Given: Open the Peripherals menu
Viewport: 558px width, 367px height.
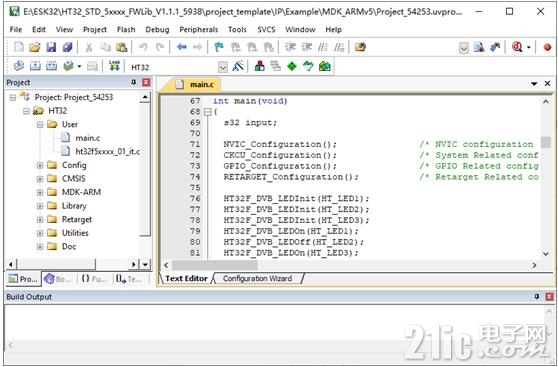Looking at the screenshot, I should pyautogui.click(x=199, y=30).
